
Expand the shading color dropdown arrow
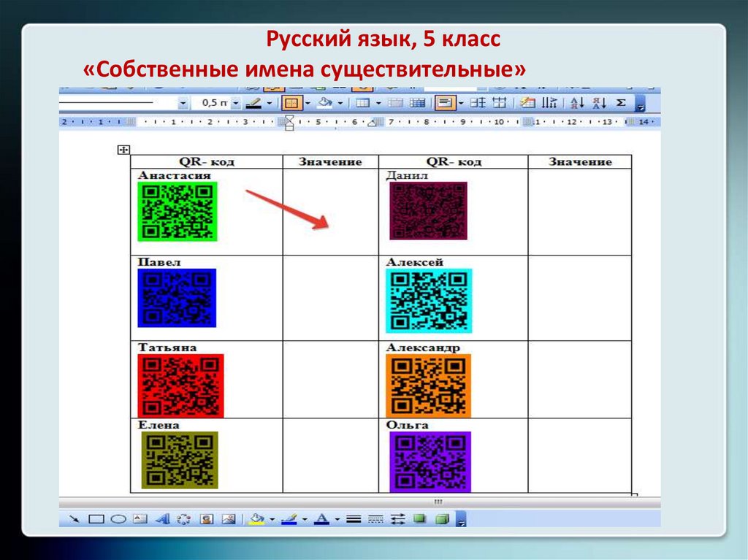point(340,103)
